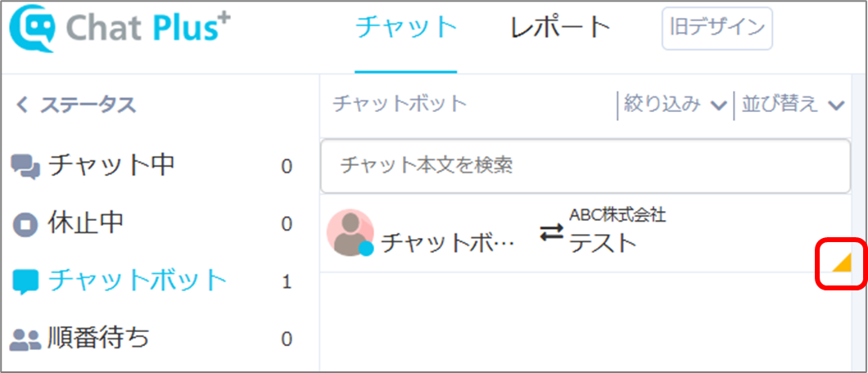Click the チャットボット chat bubble icon
Viewport: 868px width, 373px height.
click(x=25, y=282)
